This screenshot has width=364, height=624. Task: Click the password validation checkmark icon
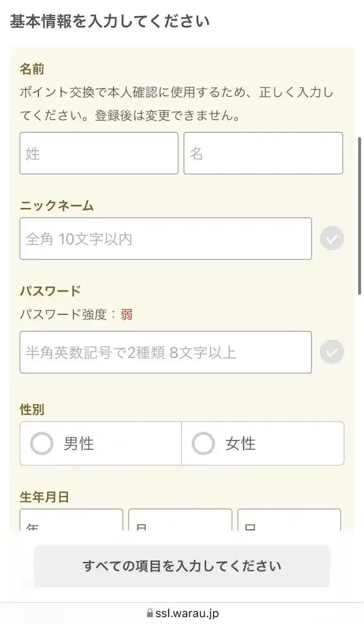[x=332, y=352]
